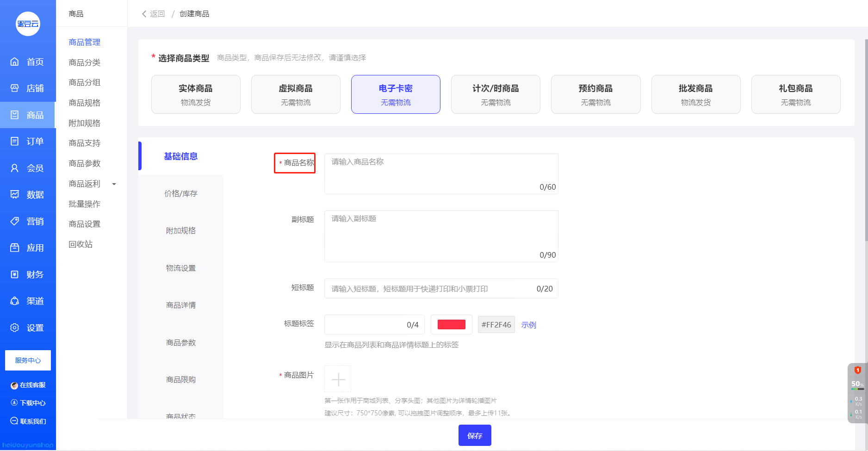Open the store (店铺) icon
The width and height of the screenshot is (868, 451).
pyautogui.click(x=15, y=88)
